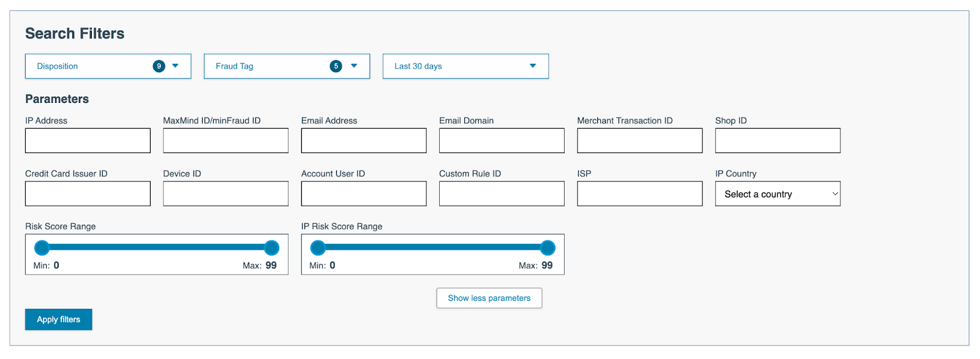Click the Risk Score Range minimum handle
980x359 pixels.
pyautogui.click(x=42, y=248)
